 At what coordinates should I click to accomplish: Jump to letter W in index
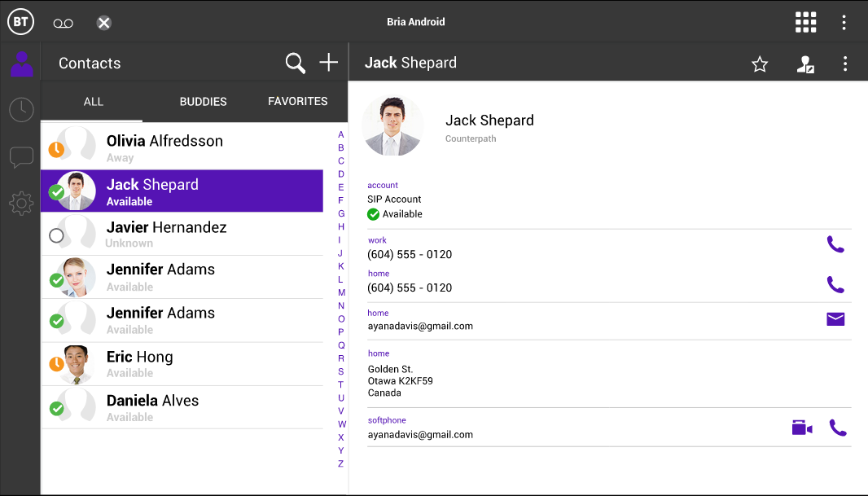click(x=341, y=424)
